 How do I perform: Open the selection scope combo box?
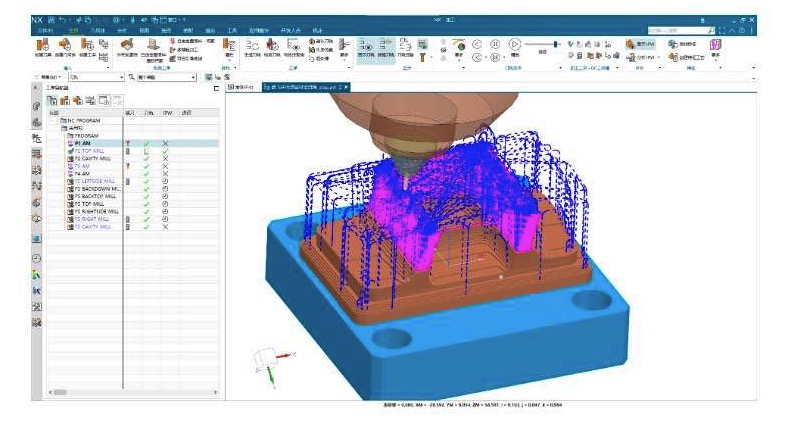click(162, 77)
